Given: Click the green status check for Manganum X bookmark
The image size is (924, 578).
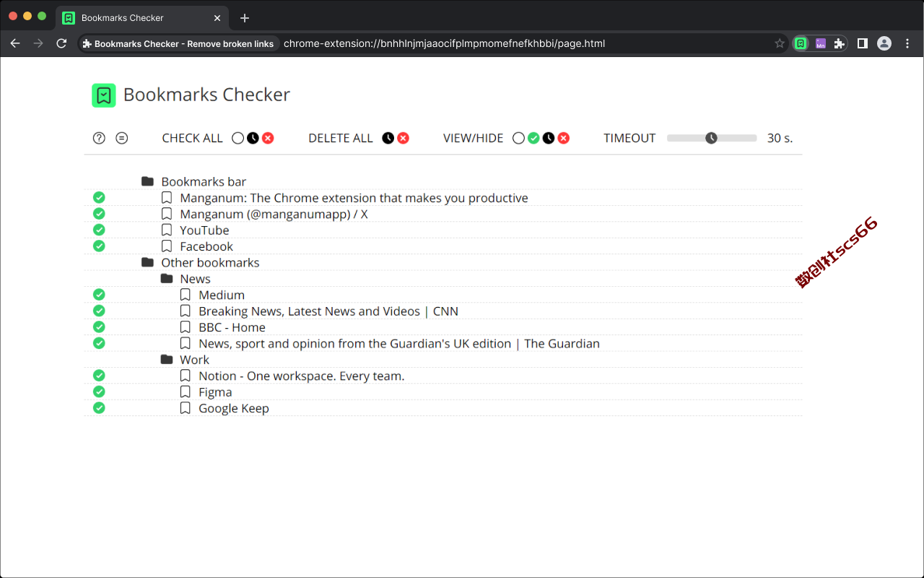Looking at the screenshot, I should point(99,214).
